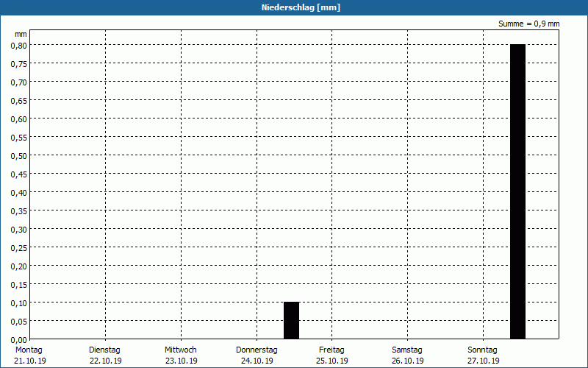Click the 0,40 y-axis value

point(19,193)
